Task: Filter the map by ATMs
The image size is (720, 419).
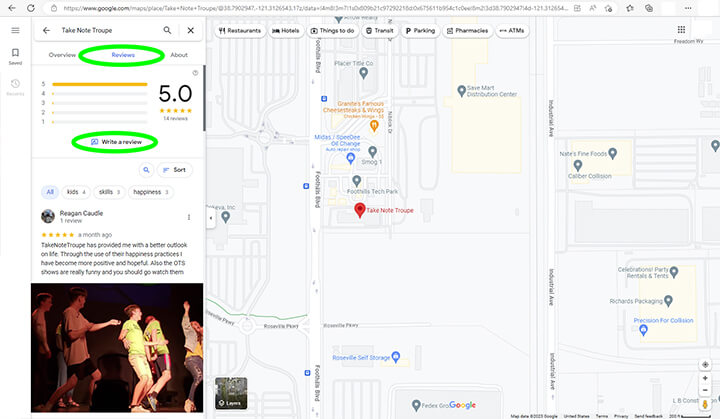Action: click(512, 31)
